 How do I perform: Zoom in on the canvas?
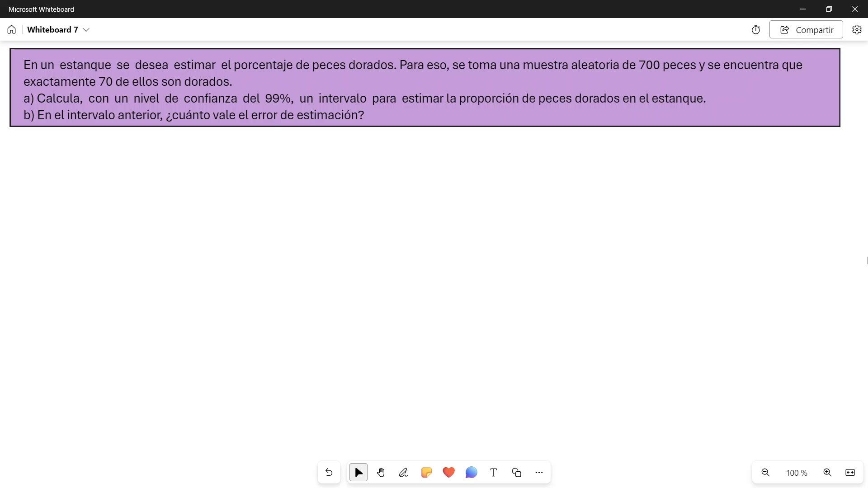[x=827, y=473]
